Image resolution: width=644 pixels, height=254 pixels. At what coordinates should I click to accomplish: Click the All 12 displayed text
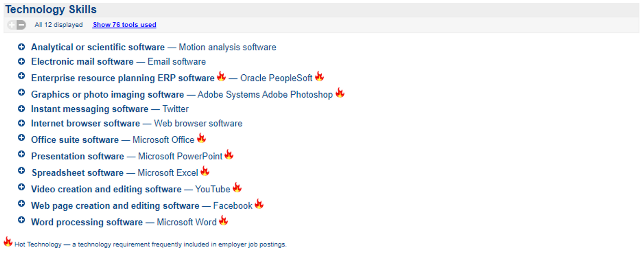[x=59, y=25]
